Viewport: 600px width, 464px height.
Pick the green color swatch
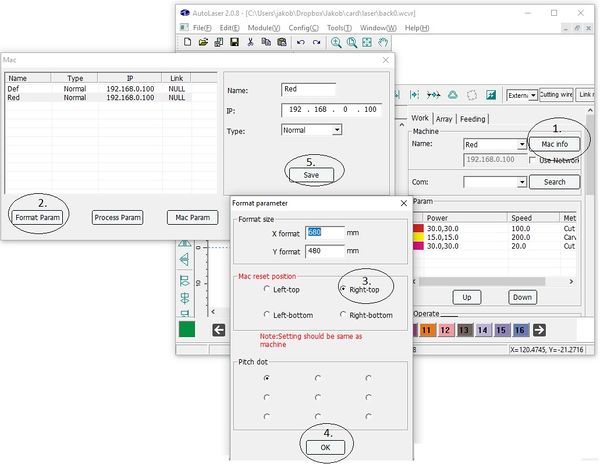click(187, 329)
